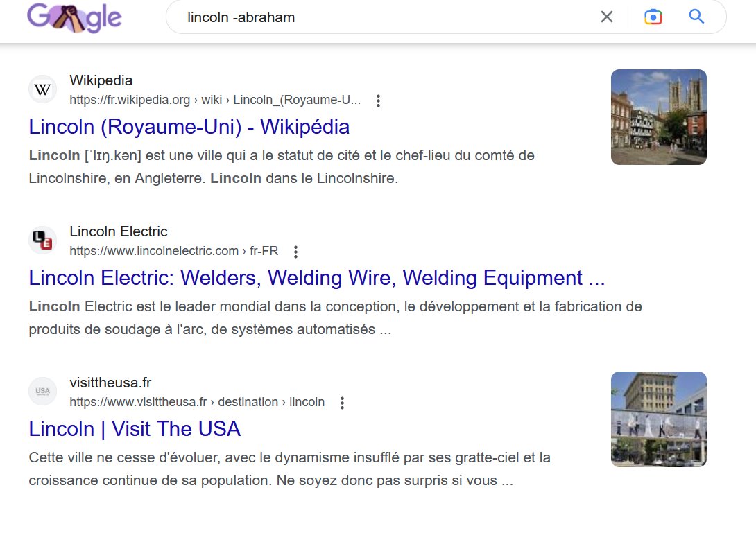Click the Lincoln Nebraska building thumbnail
Screen dimensions: 756x533
(659, 419)
